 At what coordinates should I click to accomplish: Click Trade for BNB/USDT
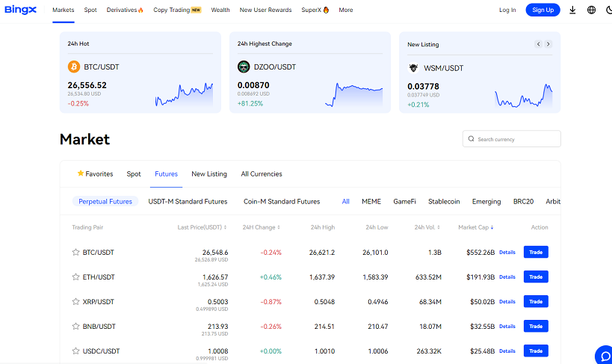tap(536, 326)
